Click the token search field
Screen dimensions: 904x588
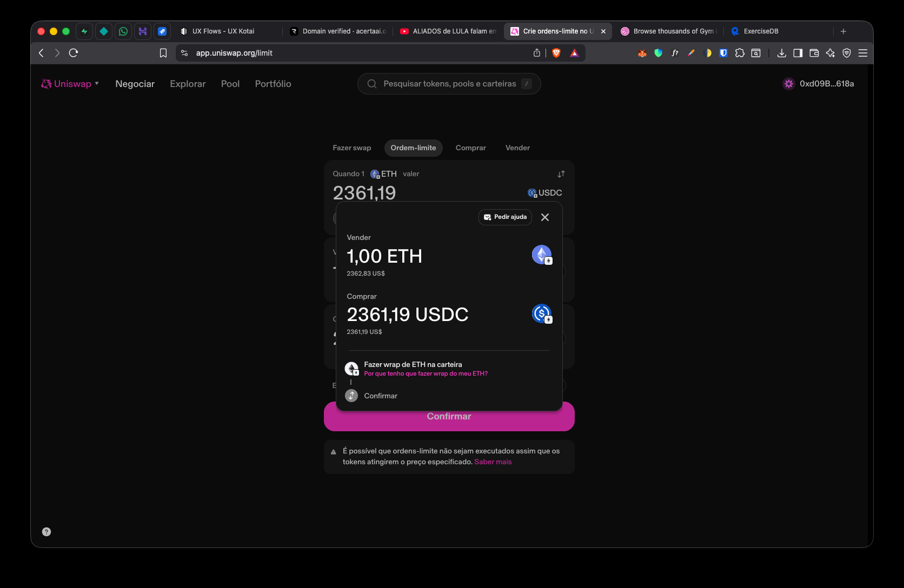click(449, 84)
